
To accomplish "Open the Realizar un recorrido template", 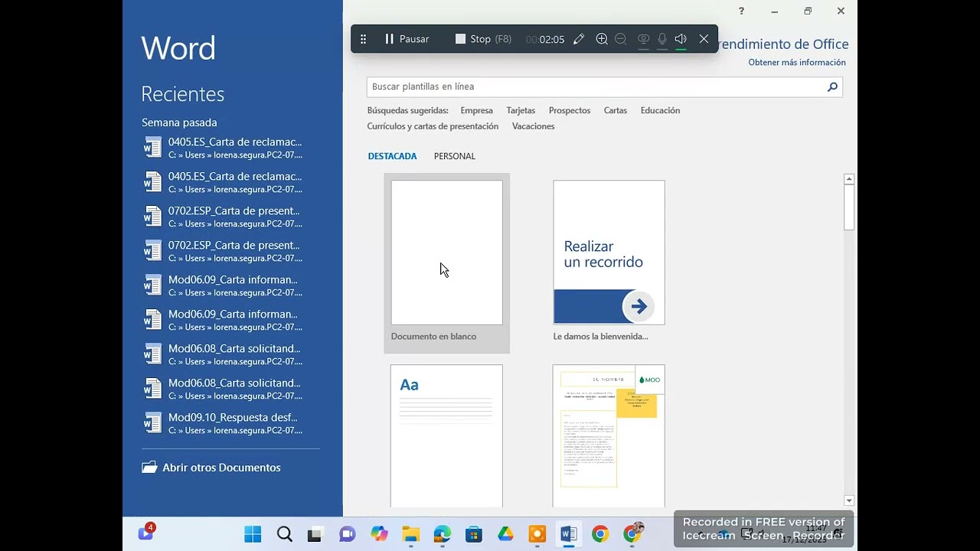I will (609, 253).
